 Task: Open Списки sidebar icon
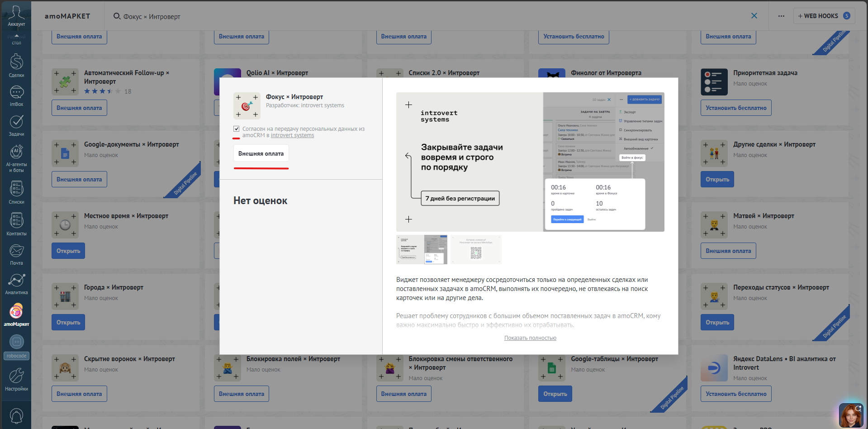(16, 193)
